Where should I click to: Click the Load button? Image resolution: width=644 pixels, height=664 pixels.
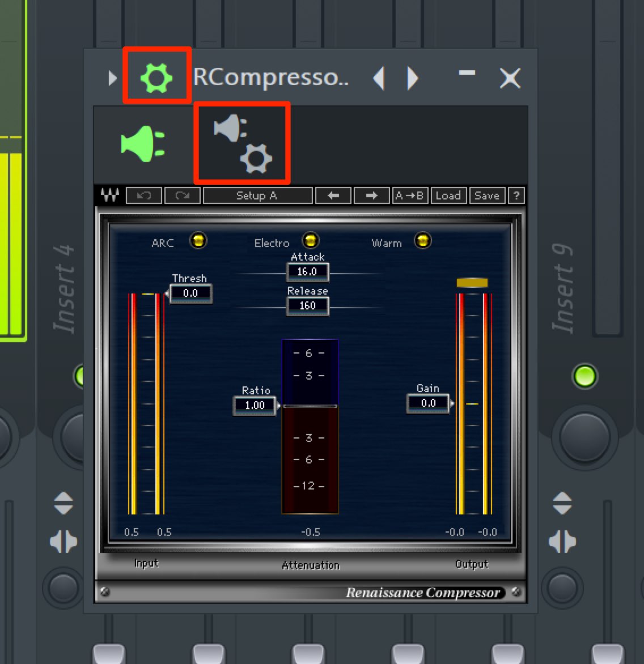point(448,195)
